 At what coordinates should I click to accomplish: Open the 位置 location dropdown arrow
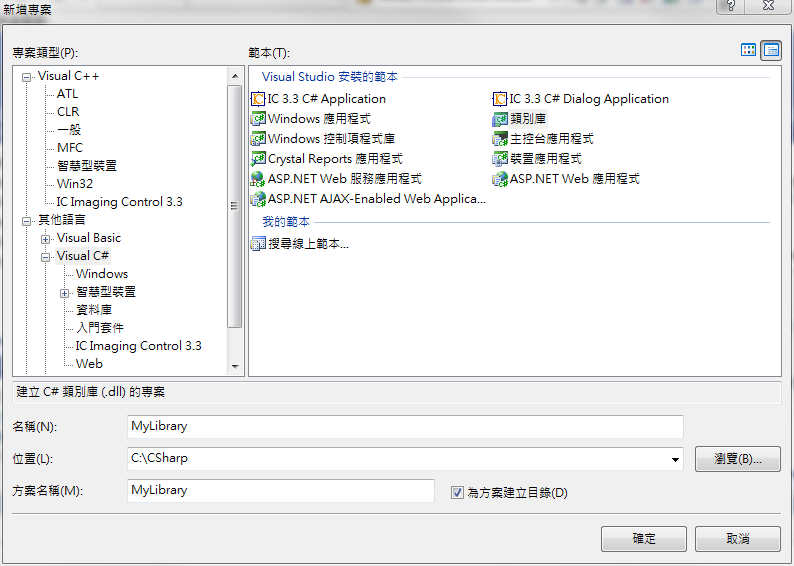pyautogui.click(x=675, y=459)
